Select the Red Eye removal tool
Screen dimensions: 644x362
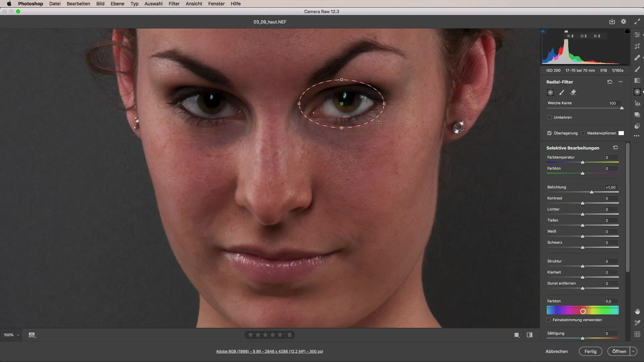pyautogui.click(x=637, y=104)
